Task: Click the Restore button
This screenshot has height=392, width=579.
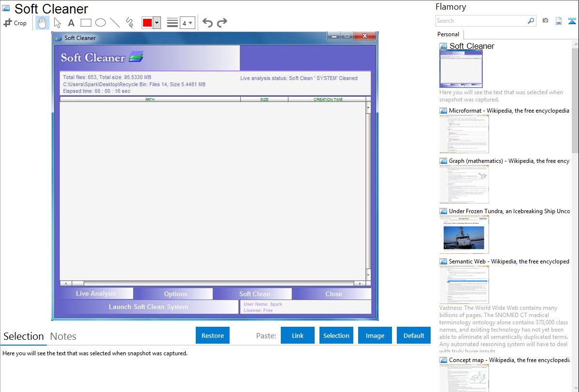Action: click(213, 335)
